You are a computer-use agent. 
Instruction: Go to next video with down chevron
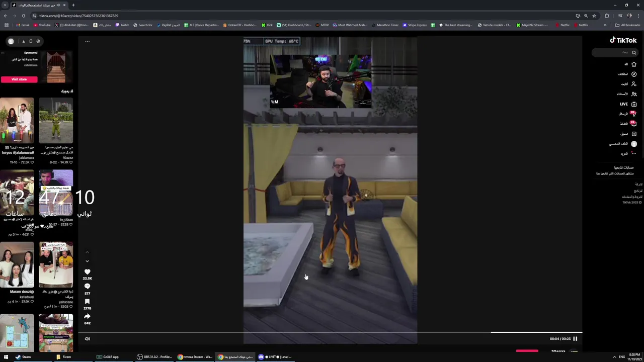[x=87, y=261]
